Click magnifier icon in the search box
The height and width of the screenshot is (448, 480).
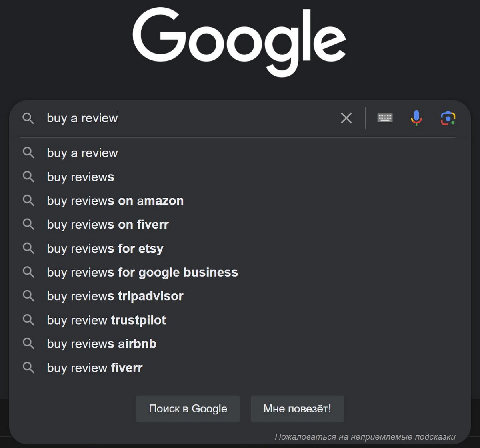28,118
